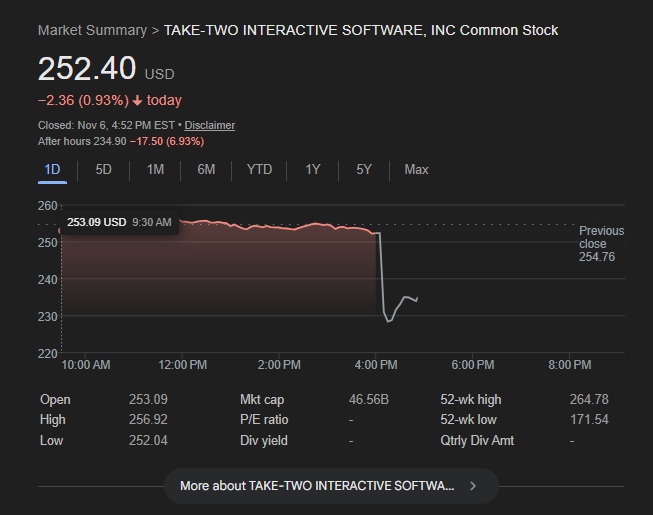Click the 220 price axis label

tap(47, 353)
